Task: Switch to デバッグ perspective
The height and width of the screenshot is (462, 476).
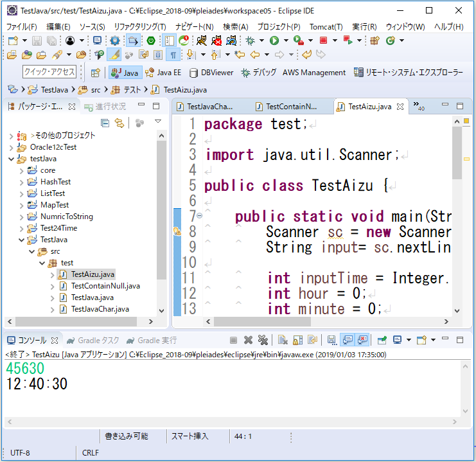Action: pyautogui.click(x=259, y=73)
